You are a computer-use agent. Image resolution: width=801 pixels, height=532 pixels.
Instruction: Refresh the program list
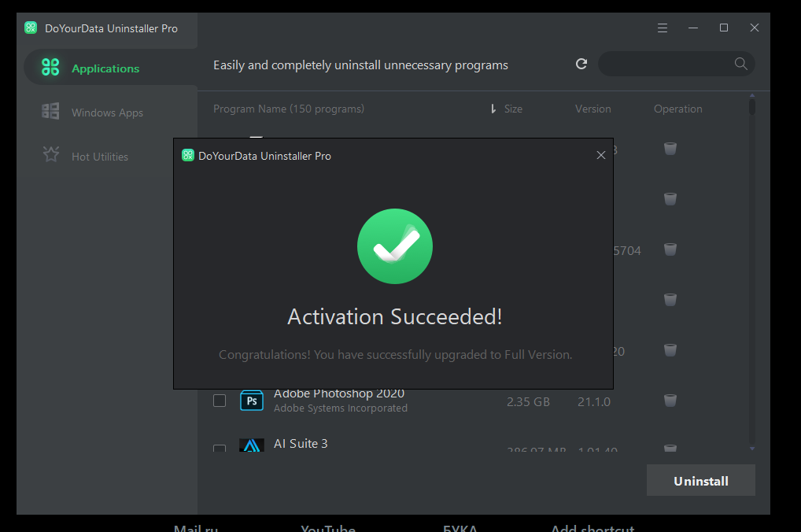(581, 64)
